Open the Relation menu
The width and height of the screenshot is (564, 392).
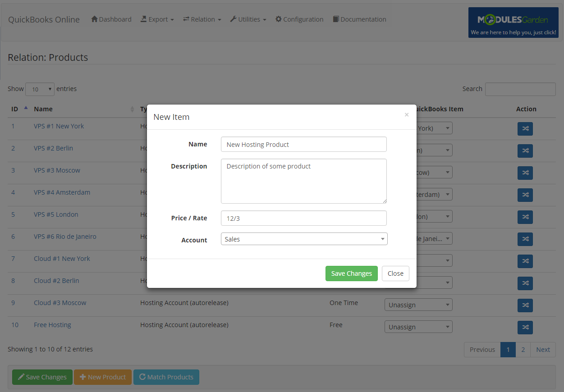click(x=202, y=19)
